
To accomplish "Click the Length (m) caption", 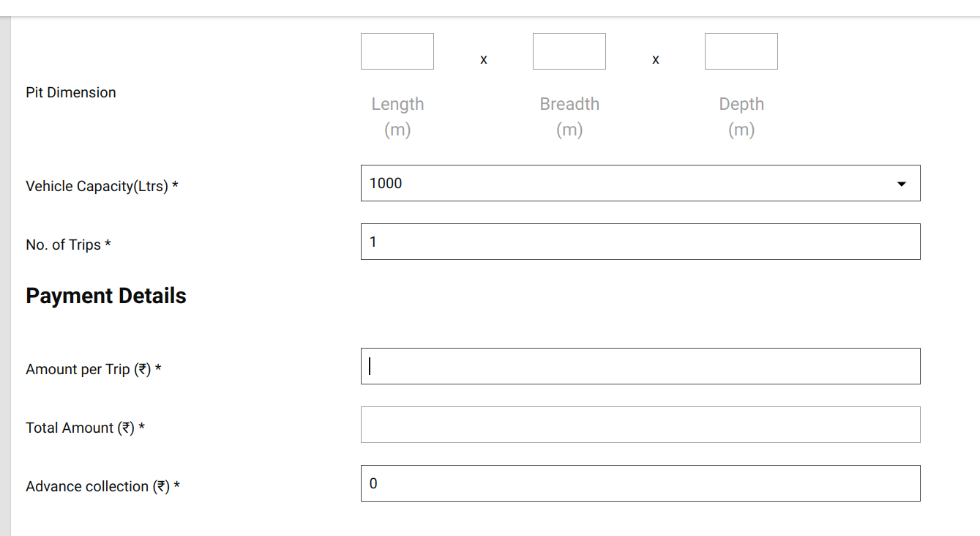I will coord(397,116).
